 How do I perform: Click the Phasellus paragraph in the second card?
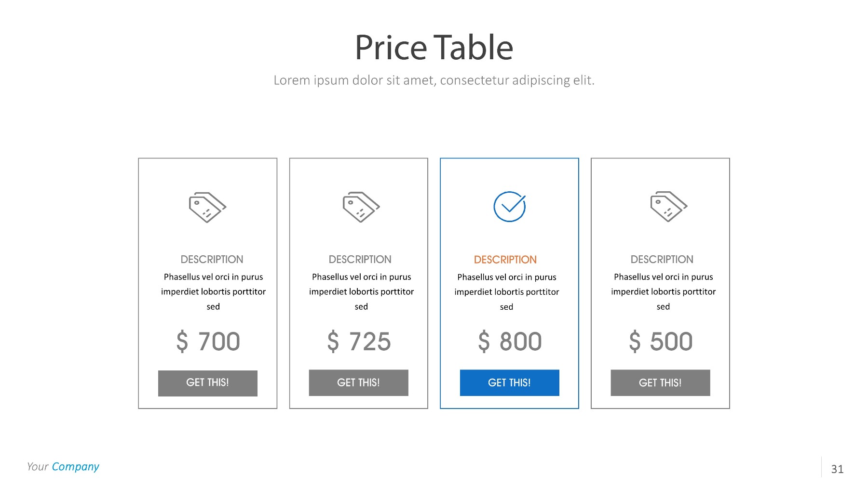(361, 291)
